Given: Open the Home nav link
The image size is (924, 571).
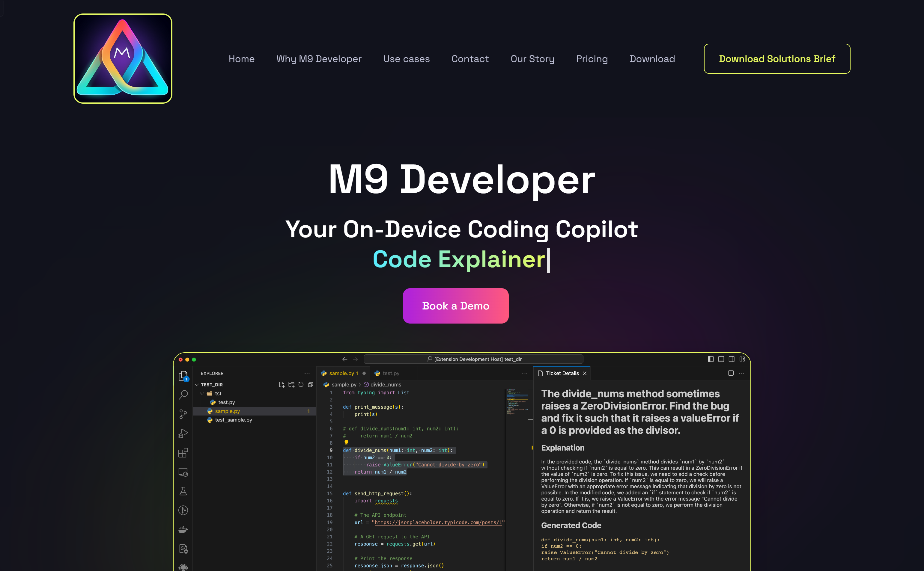Looking at the screenshot, I should pos(241,59).
